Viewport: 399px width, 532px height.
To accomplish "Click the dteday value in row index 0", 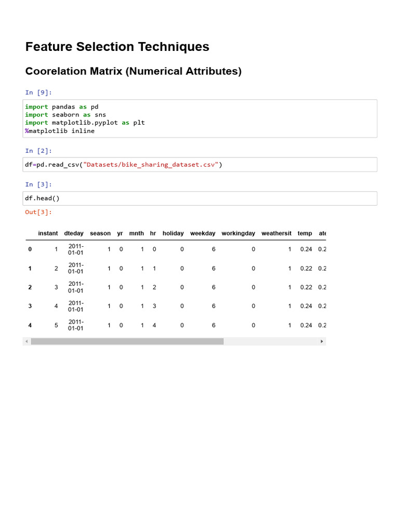I will click(76, 249).
